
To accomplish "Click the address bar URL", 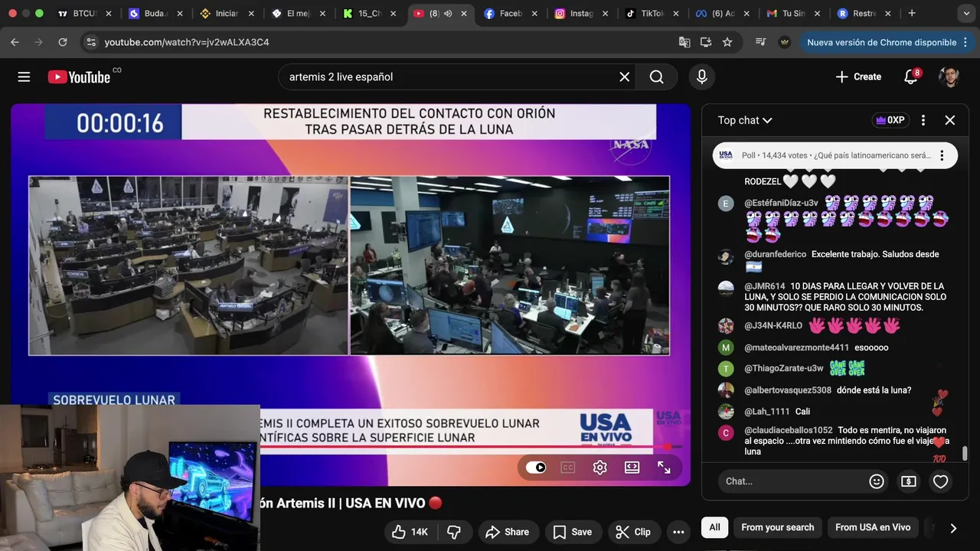I will tap(187, 42).
